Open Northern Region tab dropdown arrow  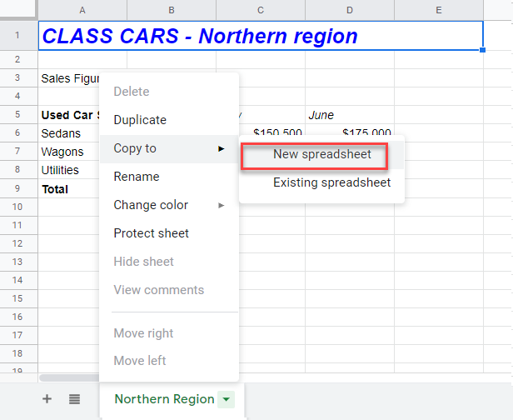coord(226,400)
